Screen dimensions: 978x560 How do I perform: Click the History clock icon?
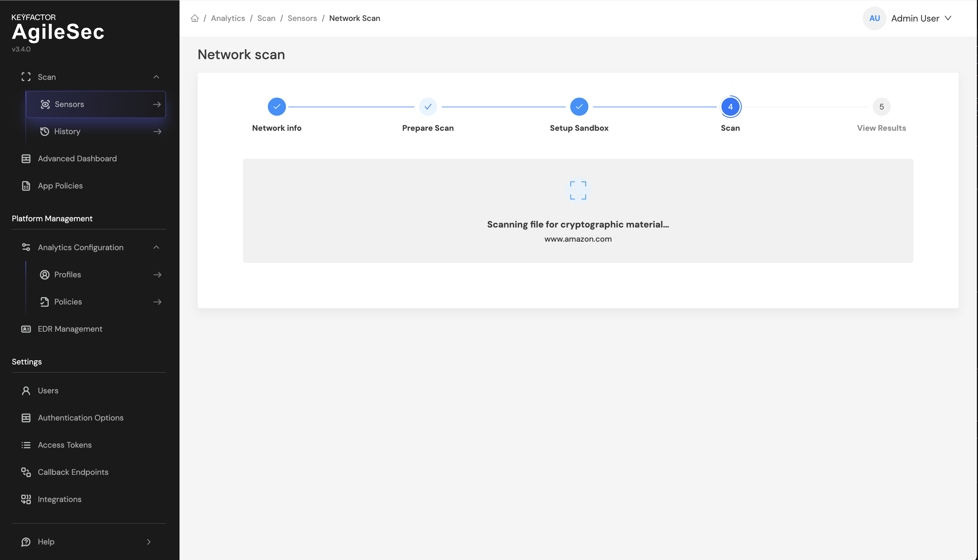pyautogui.click(x=45, y=132)
